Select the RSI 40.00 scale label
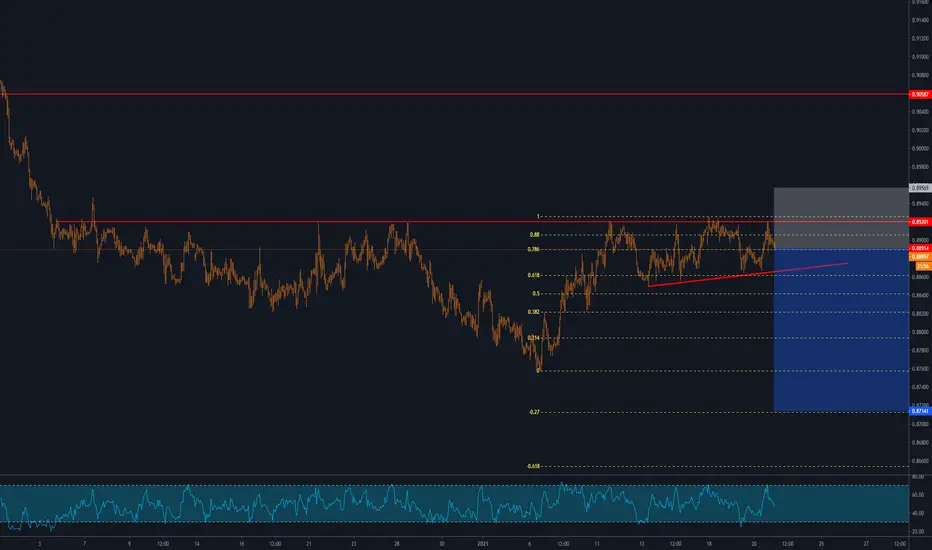Viewport: 932px width, 550px height. click(x=918, y=513)
